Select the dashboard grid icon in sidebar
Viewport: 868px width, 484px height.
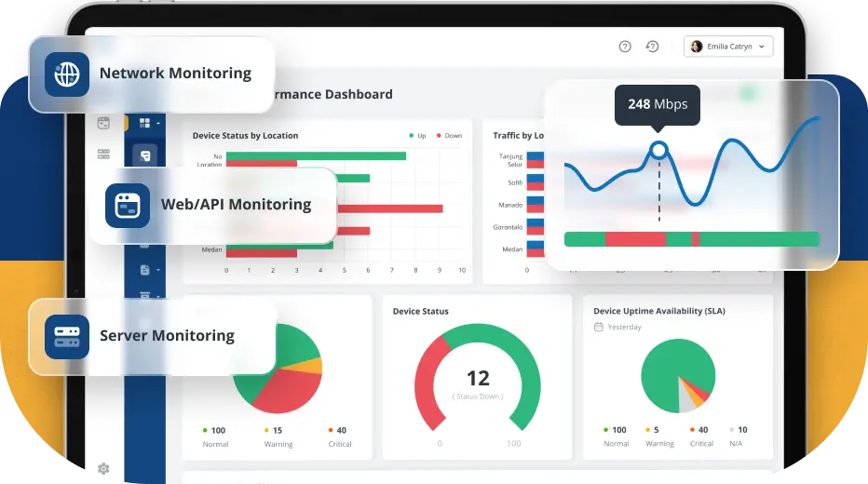pyautogui.click(x=144, y=123)
